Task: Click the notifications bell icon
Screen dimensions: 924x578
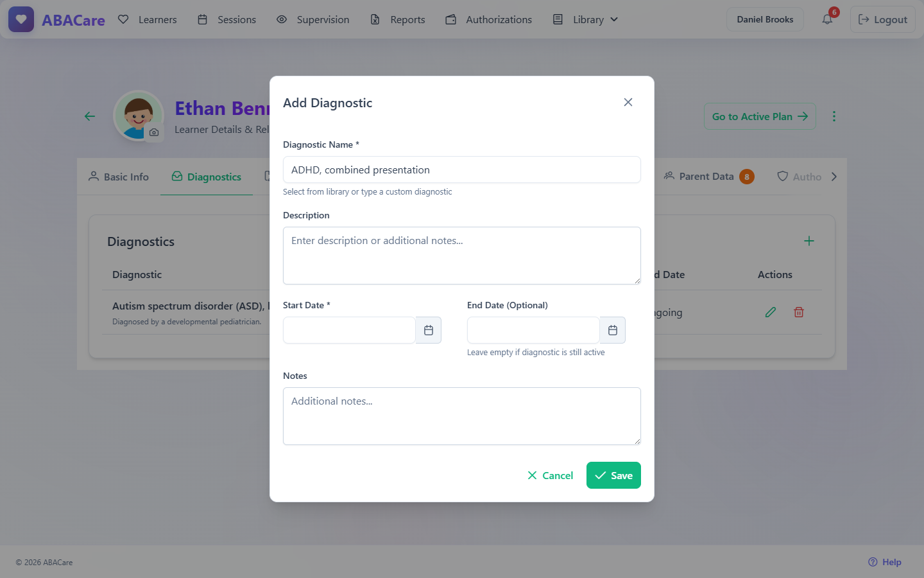Action: click(x=827, y=19)
